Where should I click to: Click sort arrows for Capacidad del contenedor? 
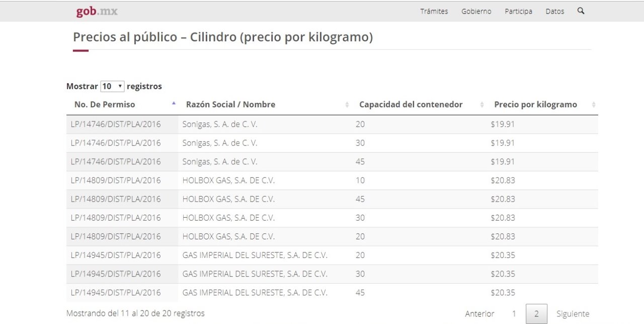click(x=482, y=105)
